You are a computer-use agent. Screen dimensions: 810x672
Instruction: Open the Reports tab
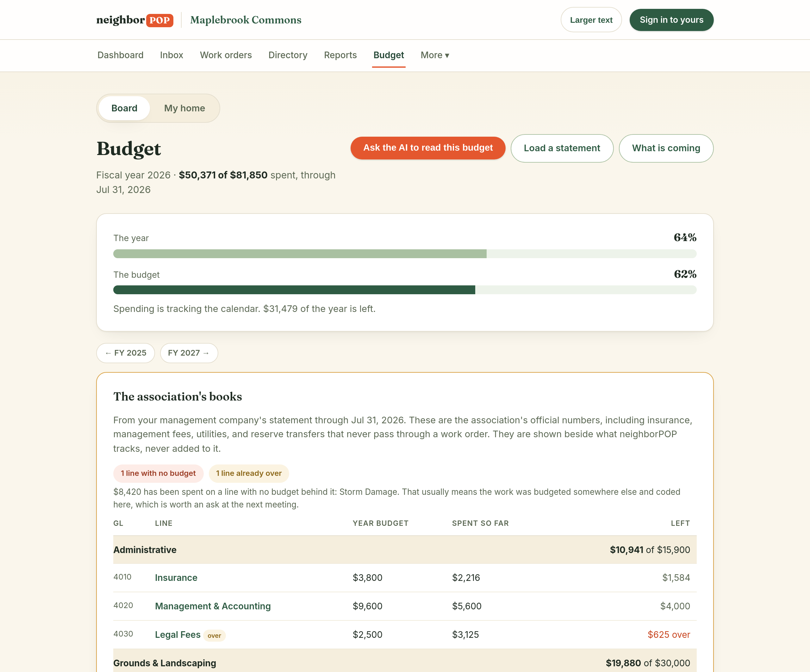[340, 55]
